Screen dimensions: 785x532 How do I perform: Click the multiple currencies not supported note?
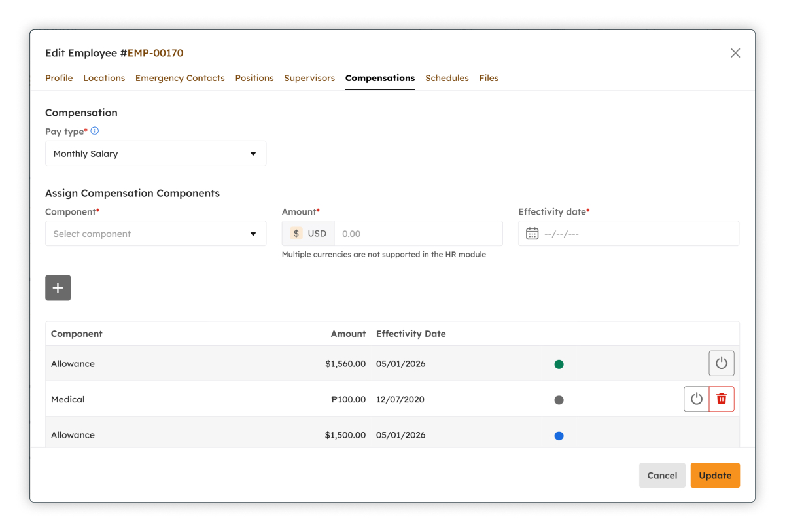click(x=384, y=255)
